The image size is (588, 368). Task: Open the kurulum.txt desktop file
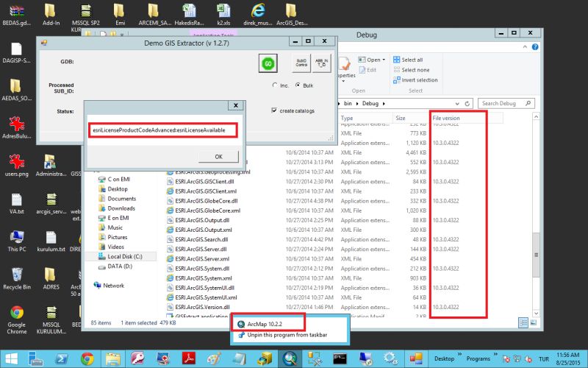[x=51, y=241]
